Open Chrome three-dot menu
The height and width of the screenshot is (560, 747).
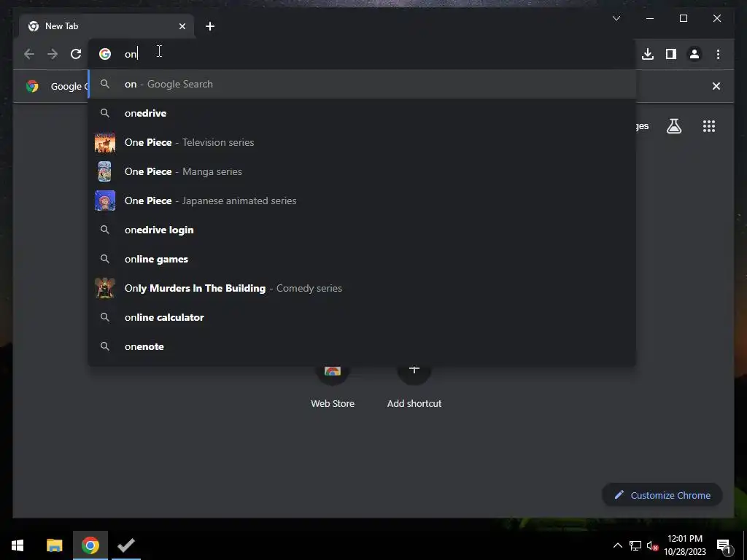[x=718, y=54]
